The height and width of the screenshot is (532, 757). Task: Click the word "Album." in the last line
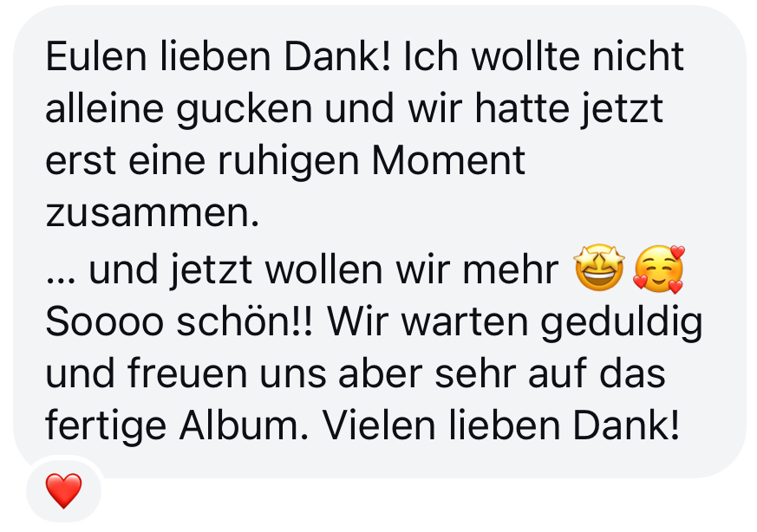[x=244, y=425]
